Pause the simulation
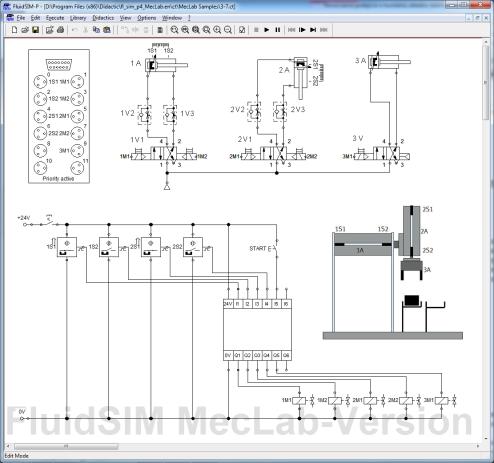This screenshot has width=494, height=463. click(277, 30)
